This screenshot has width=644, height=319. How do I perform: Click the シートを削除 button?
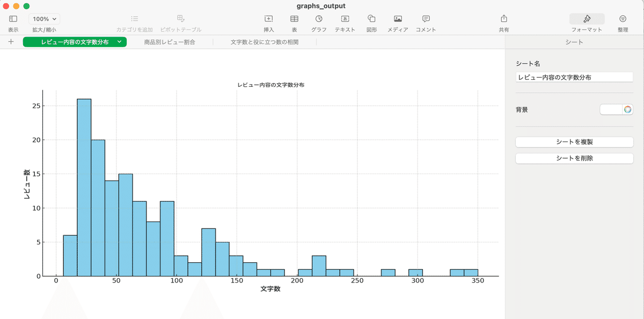[574, 159]
